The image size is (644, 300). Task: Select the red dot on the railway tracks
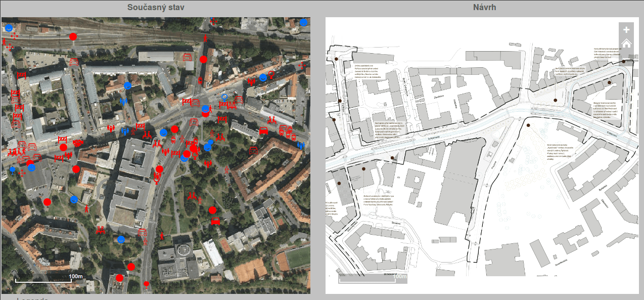[73, 36]
